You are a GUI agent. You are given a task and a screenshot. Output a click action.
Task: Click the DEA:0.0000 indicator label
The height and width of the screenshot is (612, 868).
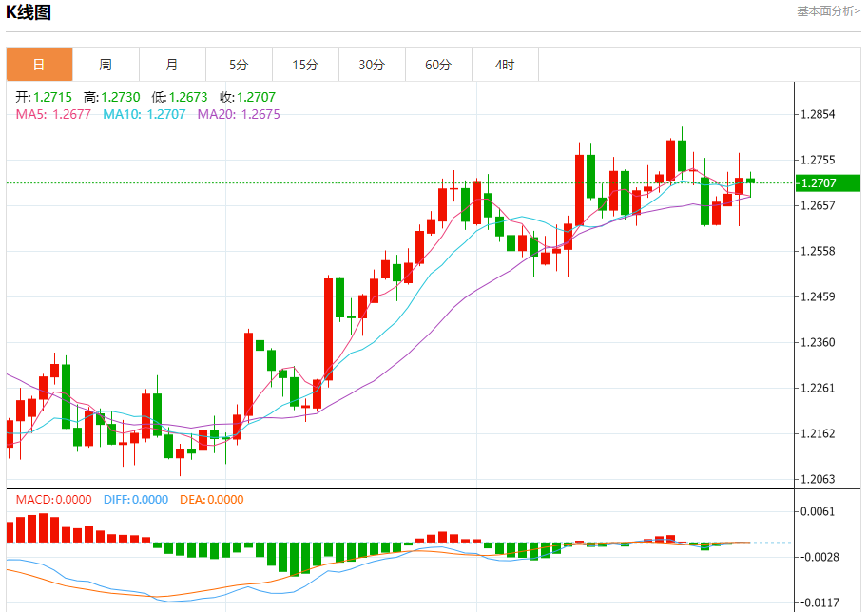[x=211, y=500]
